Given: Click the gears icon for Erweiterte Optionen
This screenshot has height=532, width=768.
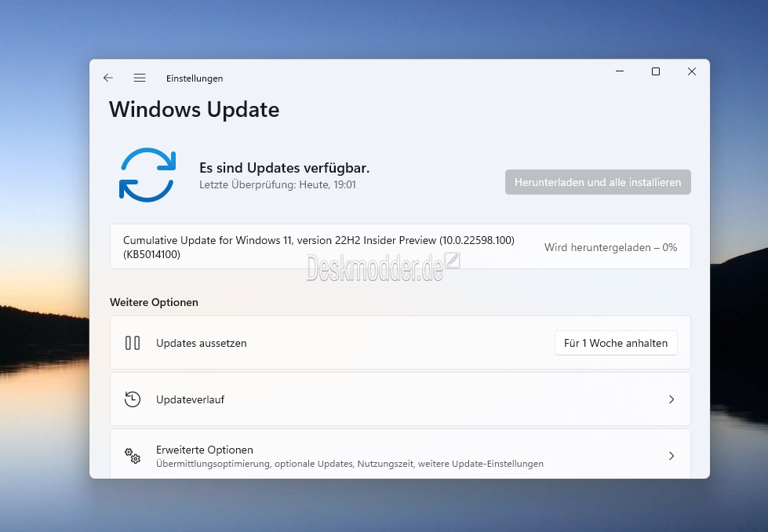Looking at the screenshot, I should tap(133, 456).
